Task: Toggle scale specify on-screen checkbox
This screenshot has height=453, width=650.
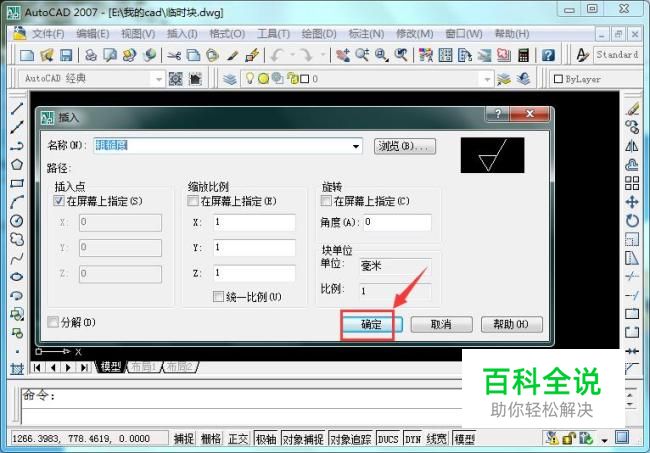Action: tap(192, 201)
